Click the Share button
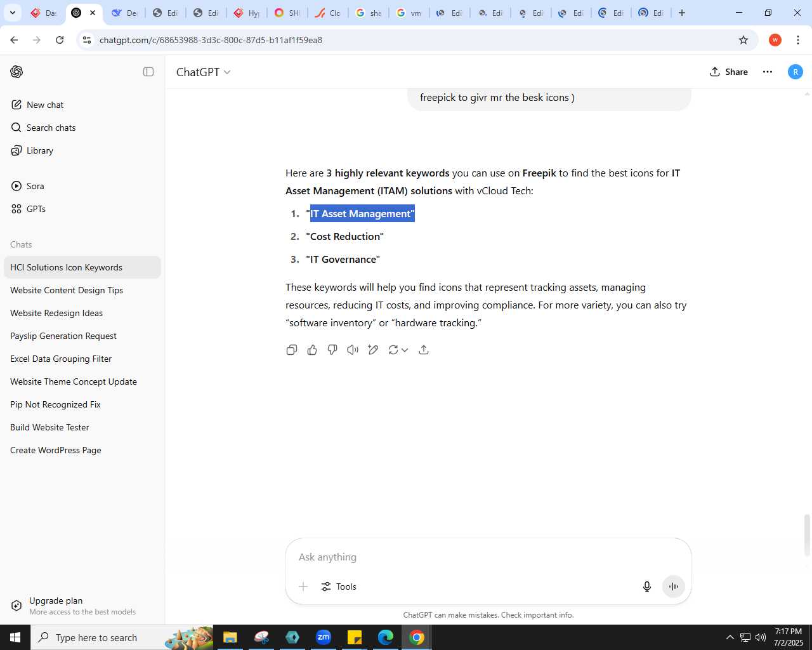Viewport: 812px width, 650px height. click(729, 72)
